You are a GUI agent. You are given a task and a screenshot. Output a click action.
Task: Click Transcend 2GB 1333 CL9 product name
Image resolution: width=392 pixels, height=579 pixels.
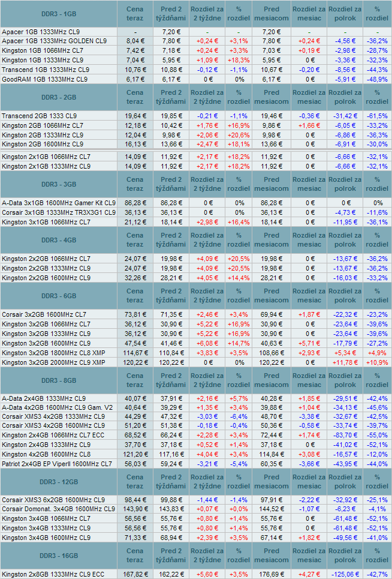point(39,116)
